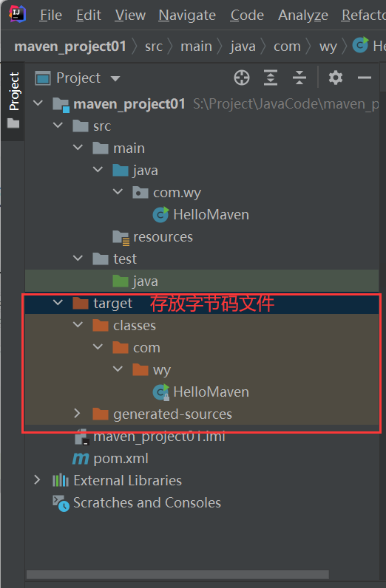Click the Collapse All toolbar icon
Viewport: 386px width, 588px height.
tap(299, 78)
